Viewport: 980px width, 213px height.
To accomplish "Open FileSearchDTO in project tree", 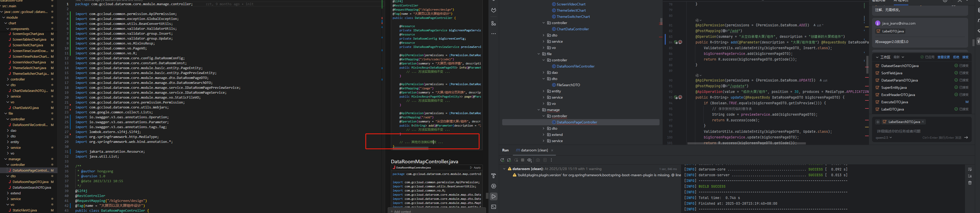I will [x=568, y=85].
